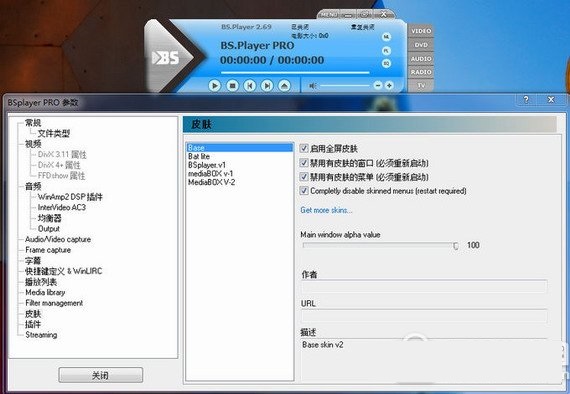Open 插件 settings page
Screen dimensions: 570x394
(33, 324)
